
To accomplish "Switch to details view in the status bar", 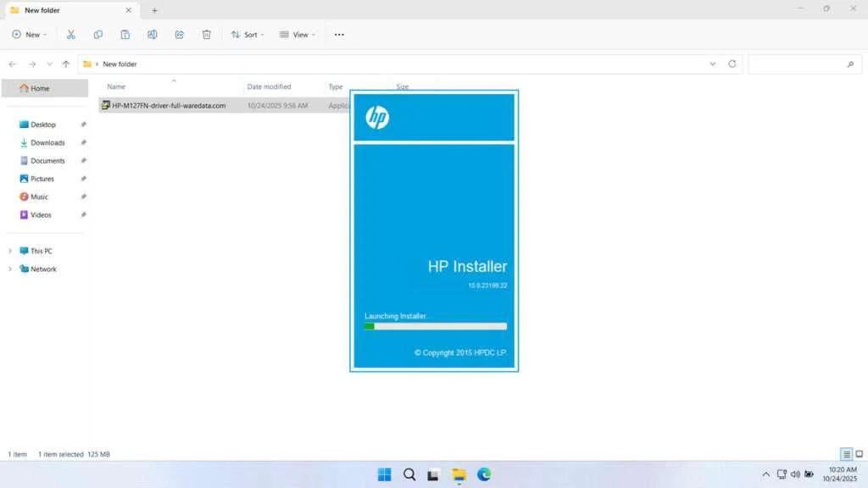I will coord(845,454).
